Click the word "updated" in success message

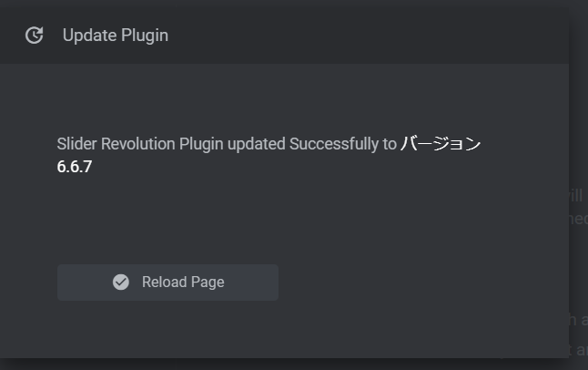(x=256, y=144)
